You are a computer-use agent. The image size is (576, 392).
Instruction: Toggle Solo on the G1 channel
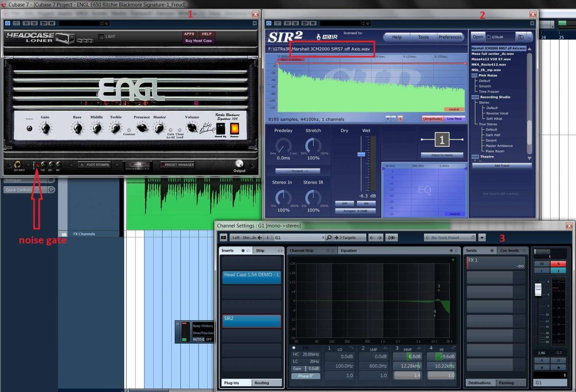pyautogui.click(x=558, y=264)
